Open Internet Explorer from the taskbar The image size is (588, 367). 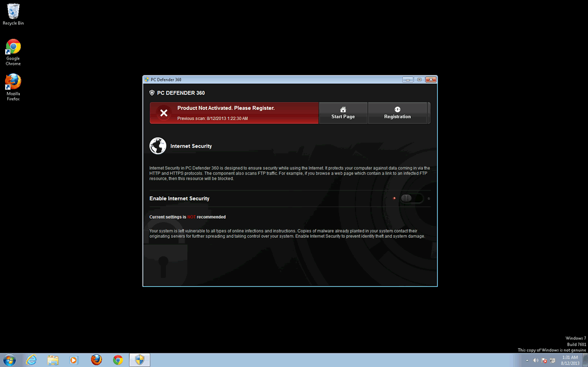tap(31, 359)
